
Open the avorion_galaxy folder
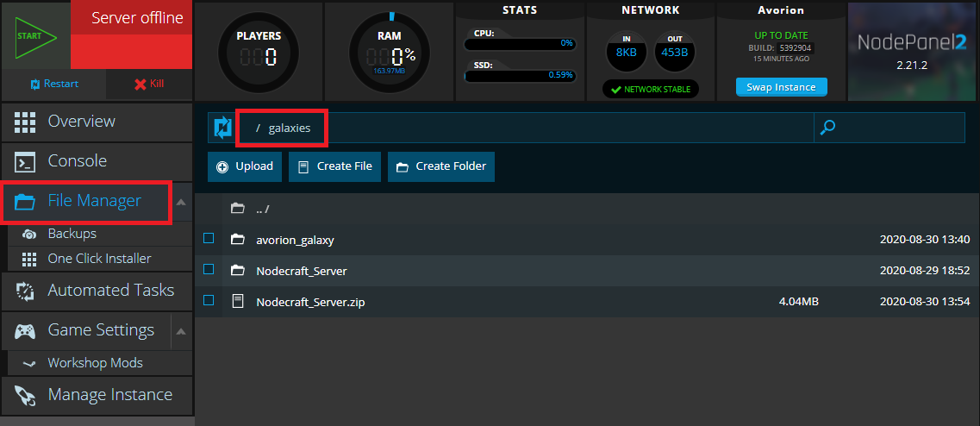click(x=295, y=240)
